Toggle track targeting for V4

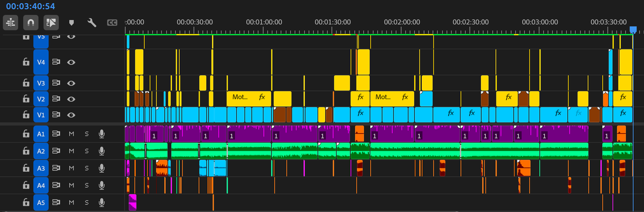point(41,62)
